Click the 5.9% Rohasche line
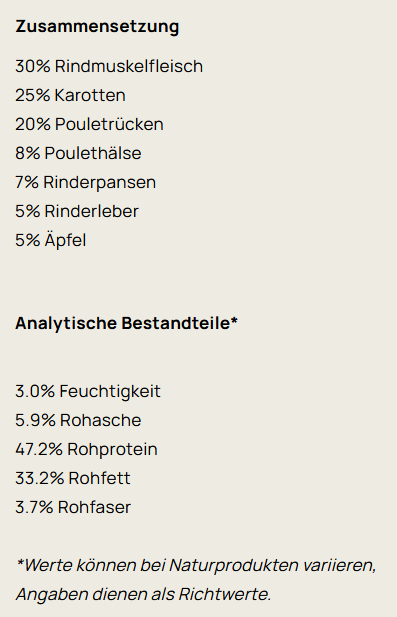This screenshot has height=617, width=397. tap(78, 420)
